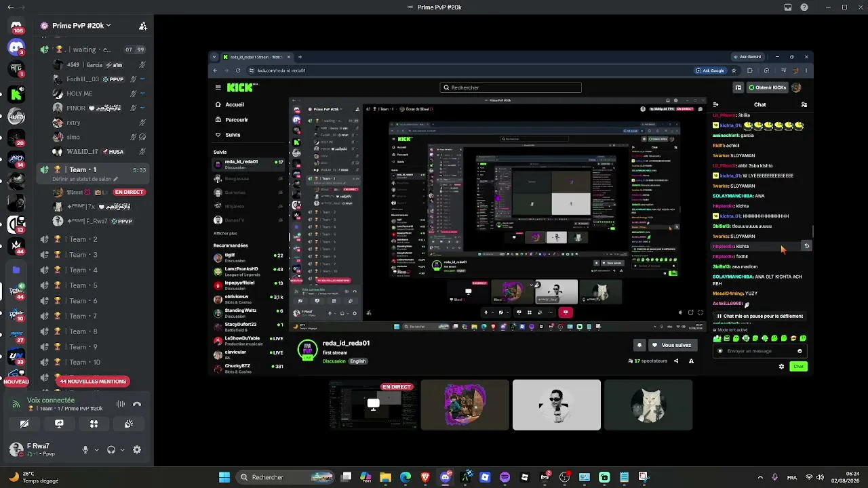This screenshot has height=488, width=868.
Task: Click the 44 Nouvelles Mentions pill
Action: (x=93, y=382)
